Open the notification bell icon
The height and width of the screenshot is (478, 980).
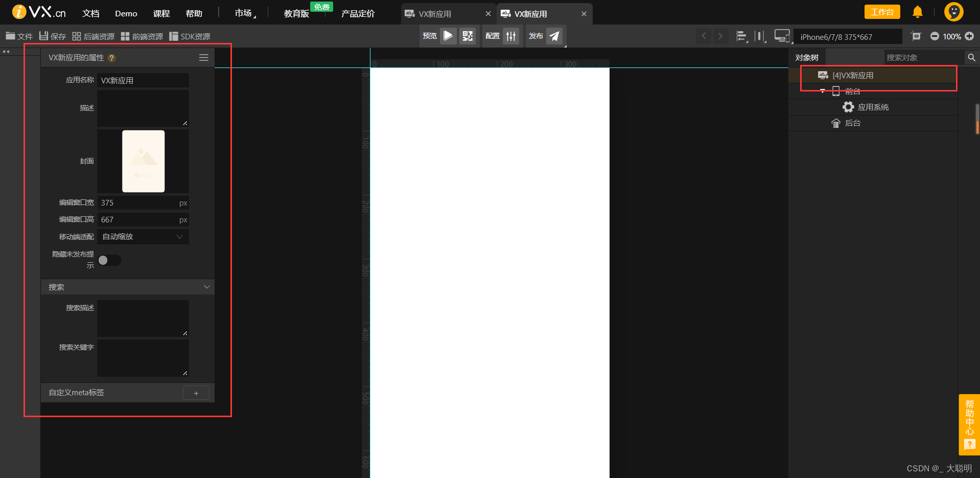coord(917,11)
